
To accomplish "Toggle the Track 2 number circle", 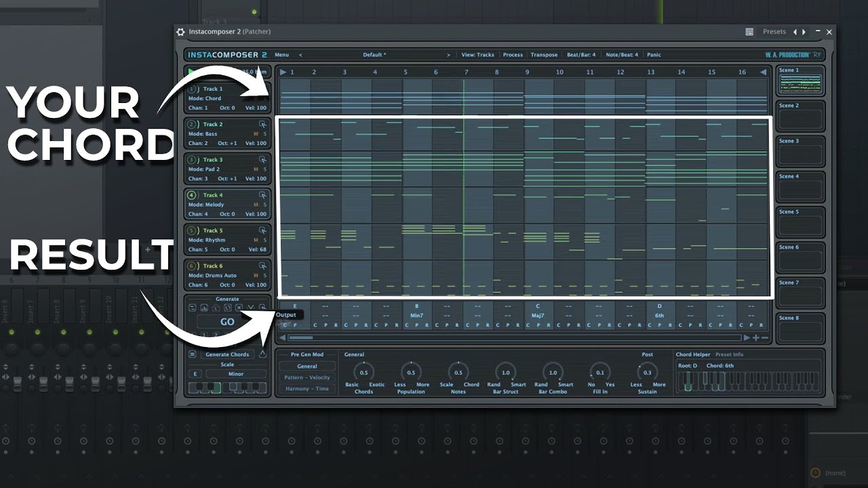I will pyautogui.click(x=192, y=125).
